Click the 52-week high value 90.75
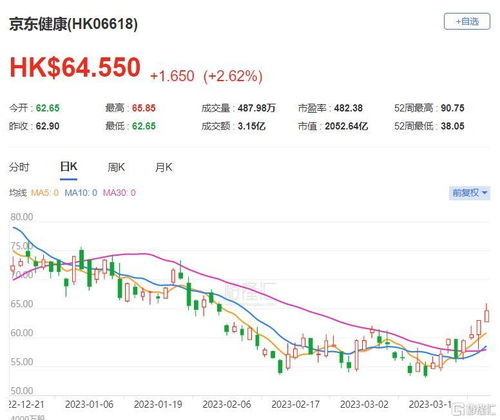Image resolution: width=500 pixels, height=420 pixels. coord(452,108)
